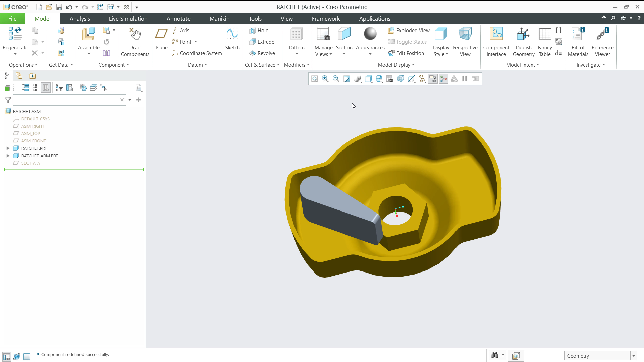Select the Revolve tool
This screenshot has width=644, height=362.
[x=262, y=53]
